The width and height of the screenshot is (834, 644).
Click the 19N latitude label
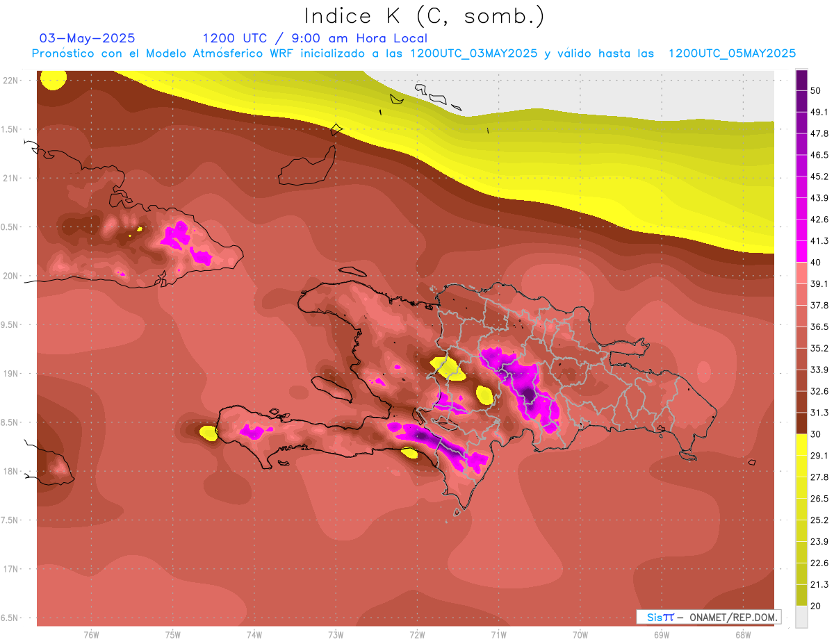(12, 373)
